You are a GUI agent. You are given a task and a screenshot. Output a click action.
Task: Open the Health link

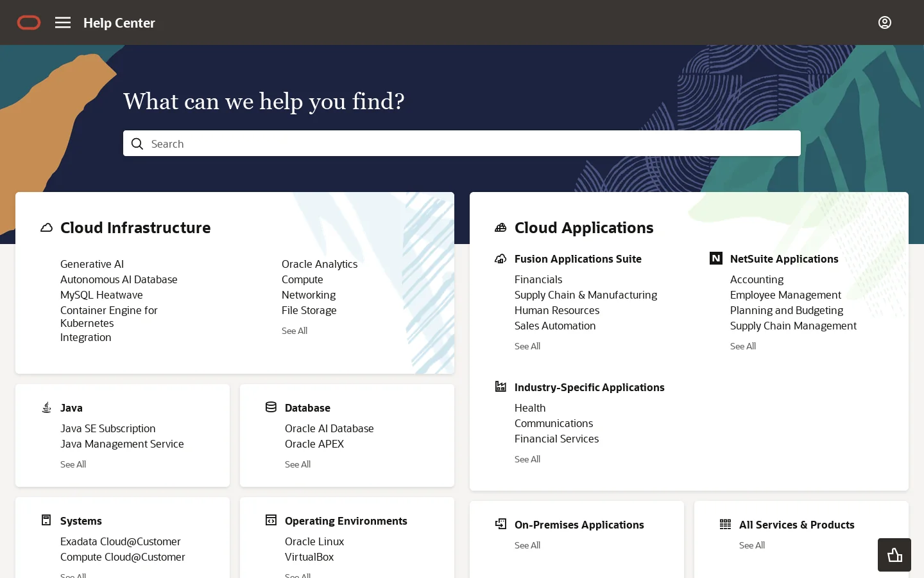coord(530,408)
